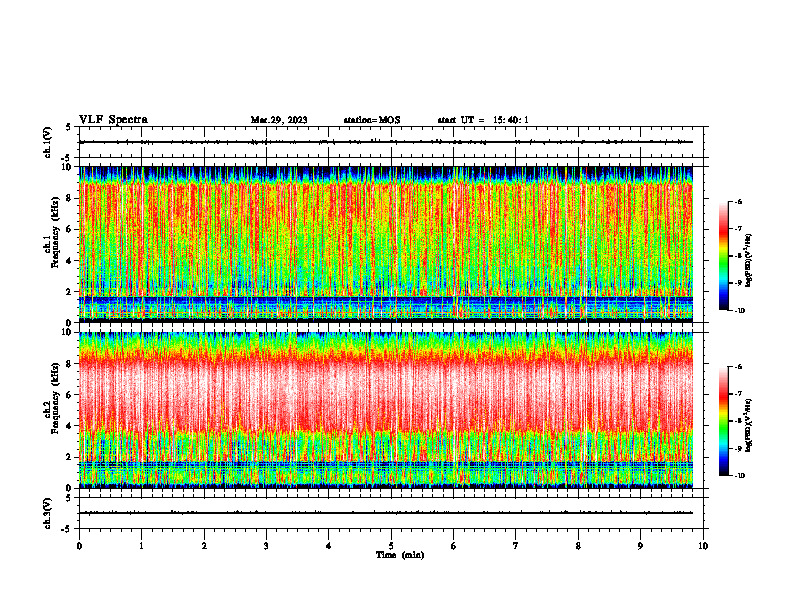This screenshot has height=612, width=792.
Task: Click the "ch.3(V)" waveform axis label
Action: (x=47, y=513)
